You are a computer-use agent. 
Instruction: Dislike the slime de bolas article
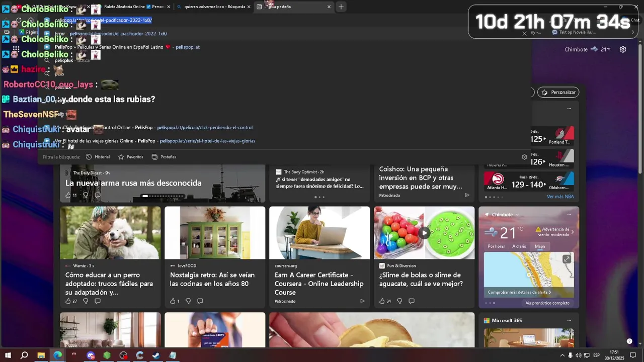399,301
